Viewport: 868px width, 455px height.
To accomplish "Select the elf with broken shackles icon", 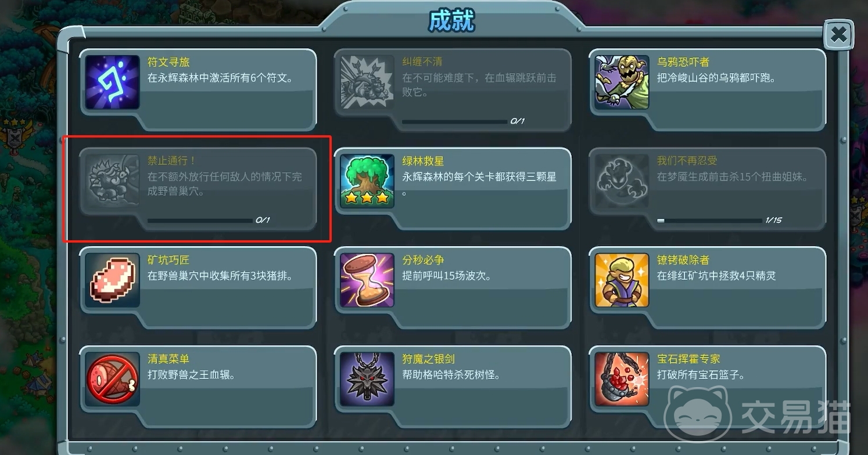I will [x=622, y=280].
